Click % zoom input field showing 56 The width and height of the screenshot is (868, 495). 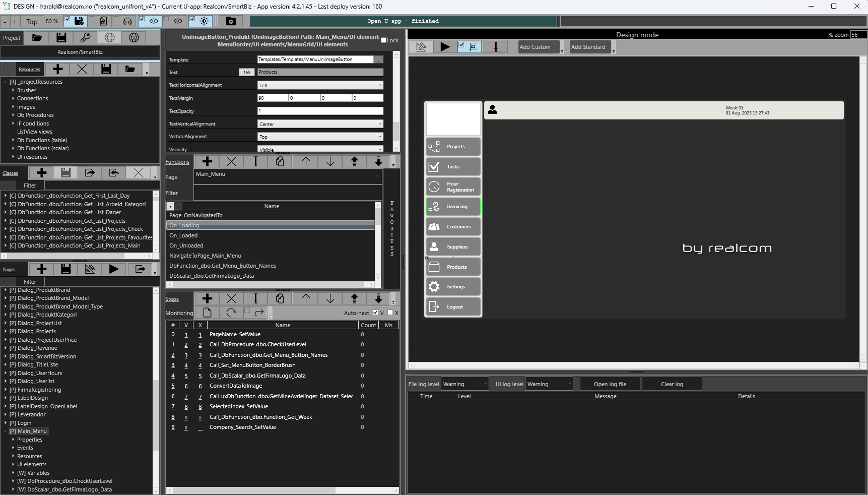858,35
